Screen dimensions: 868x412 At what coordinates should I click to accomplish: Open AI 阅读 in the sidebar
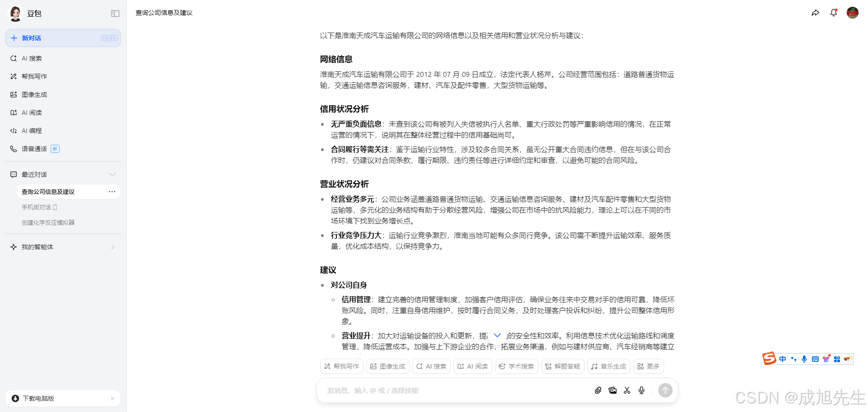63,113
